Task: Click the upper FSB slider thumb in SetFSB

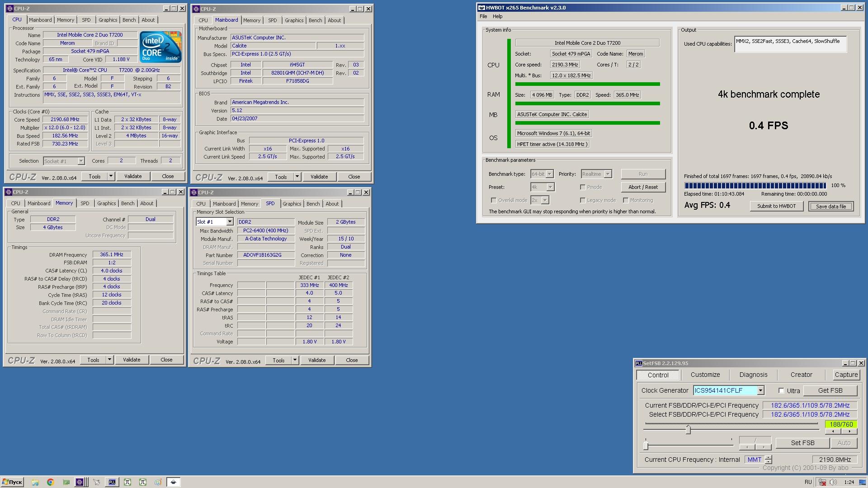Action: (x=688, y=429)
